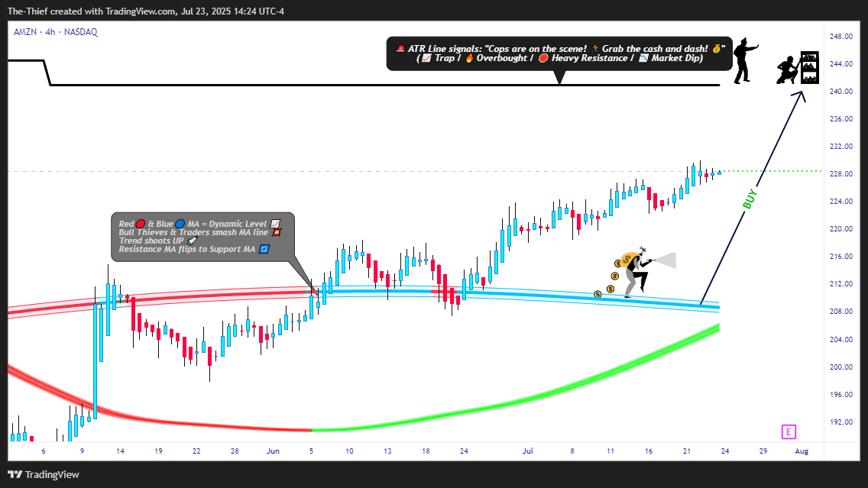Click the 13 date label on the time axis
The image size is (868, 488).
coord(387,451)
